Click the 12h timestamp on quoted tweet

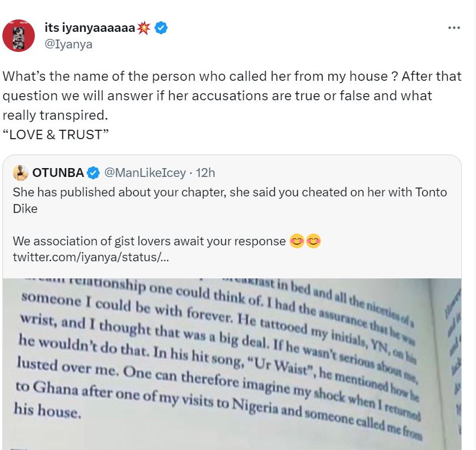(x=205, y=173)
